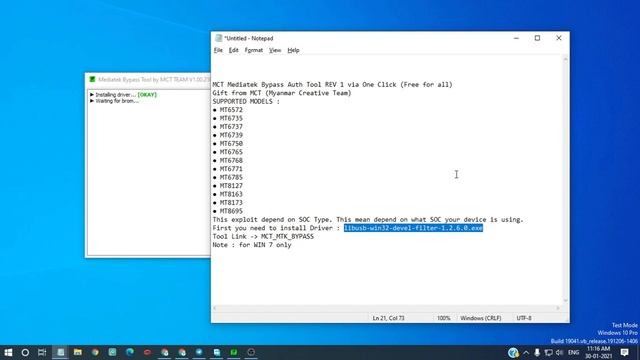
Task: Show hidden system tray icons
Action: pyautogui.click(x=526, y=353)
